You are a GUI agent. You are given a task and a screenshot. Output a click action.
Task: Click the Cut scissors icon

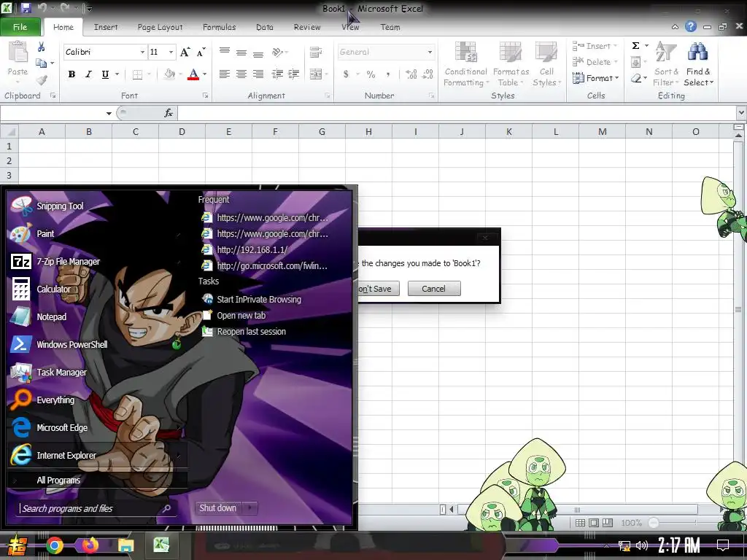point(41,47)
